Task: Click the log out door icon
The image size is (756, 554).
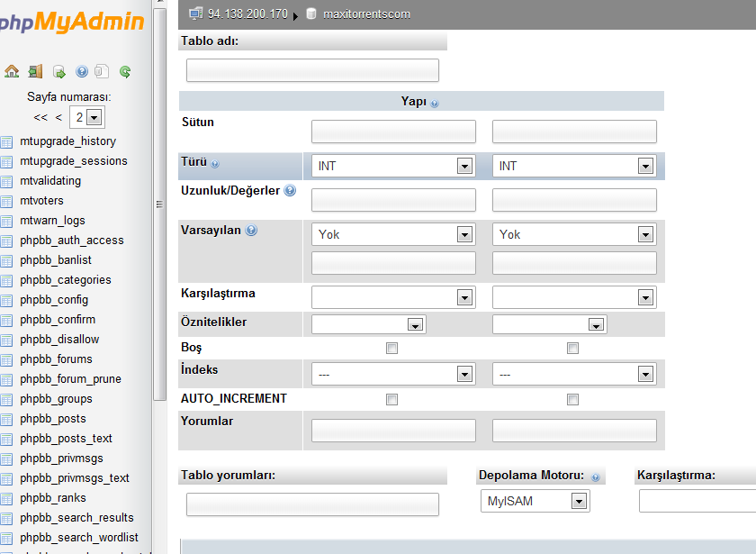Action: [x=35, y=71]
